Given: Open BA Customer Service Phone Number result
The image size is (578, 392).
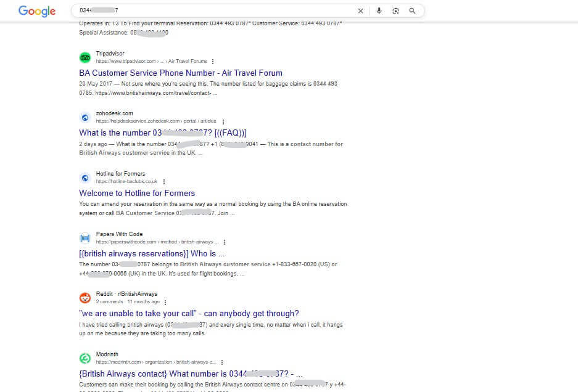Looking at the screenshot, I should [181, 73].
